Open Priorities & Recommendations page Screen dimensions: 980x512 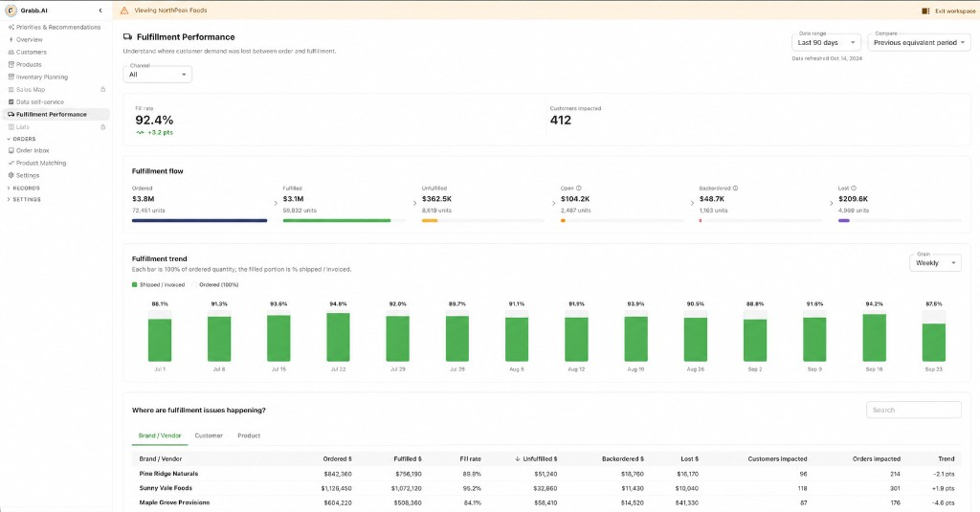click(56, 27)
